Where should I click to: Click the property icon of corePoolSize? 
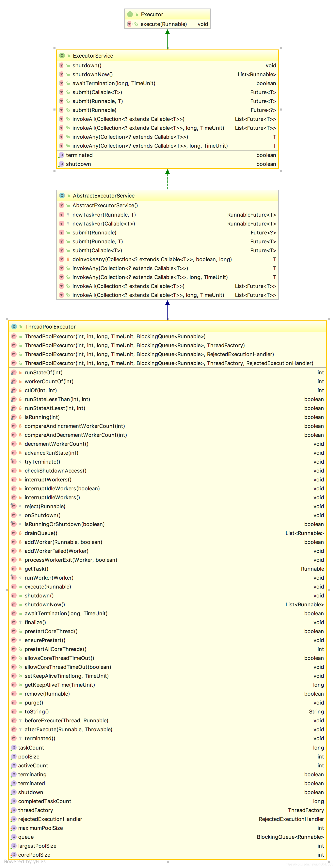[13, 855]
